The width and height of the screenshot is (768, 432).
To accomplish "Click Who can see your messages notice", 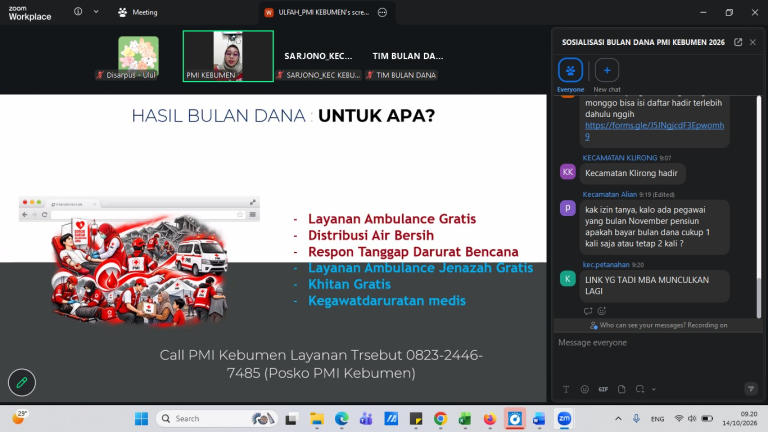I will coord(658,325).
